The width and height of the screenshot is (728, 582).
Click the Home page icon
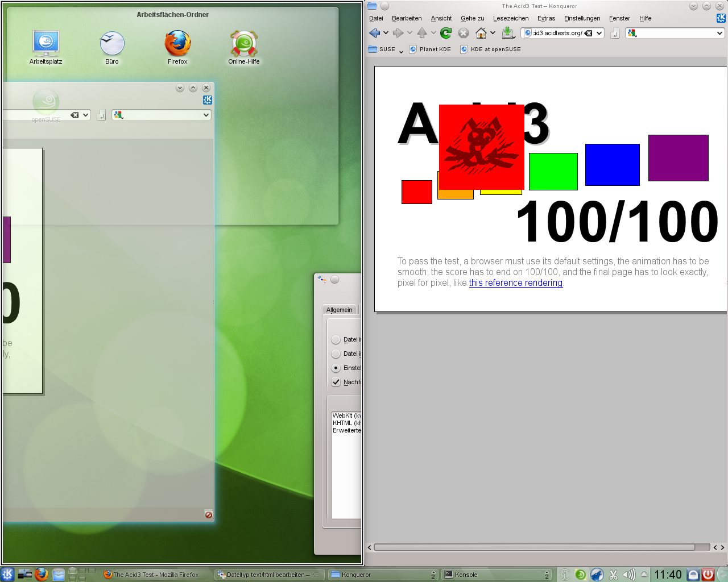tap(481, 33)
